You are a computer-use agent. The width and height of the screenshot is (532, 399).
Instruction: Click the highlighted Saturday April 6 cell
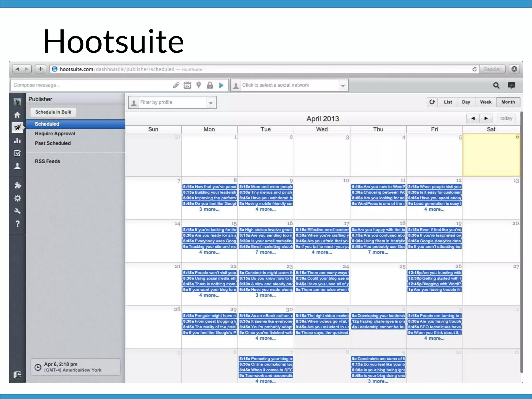point(491,155)
